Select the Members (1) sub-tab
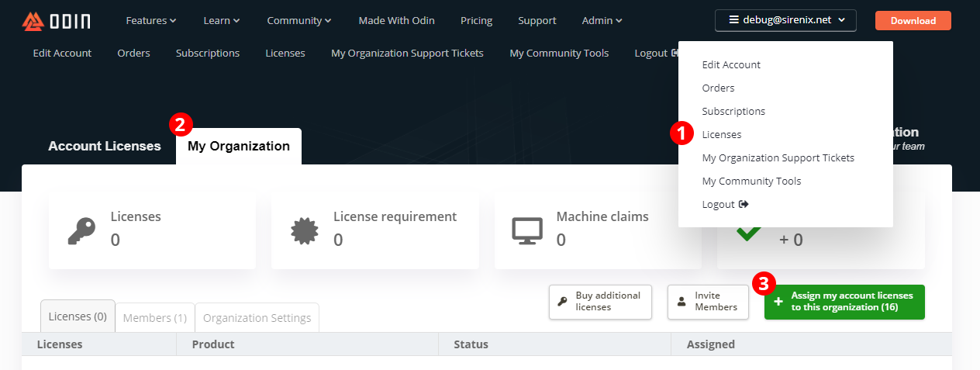The height and width of the screenshot is (370, 980). pyautogui.click(x=155, y=317)
